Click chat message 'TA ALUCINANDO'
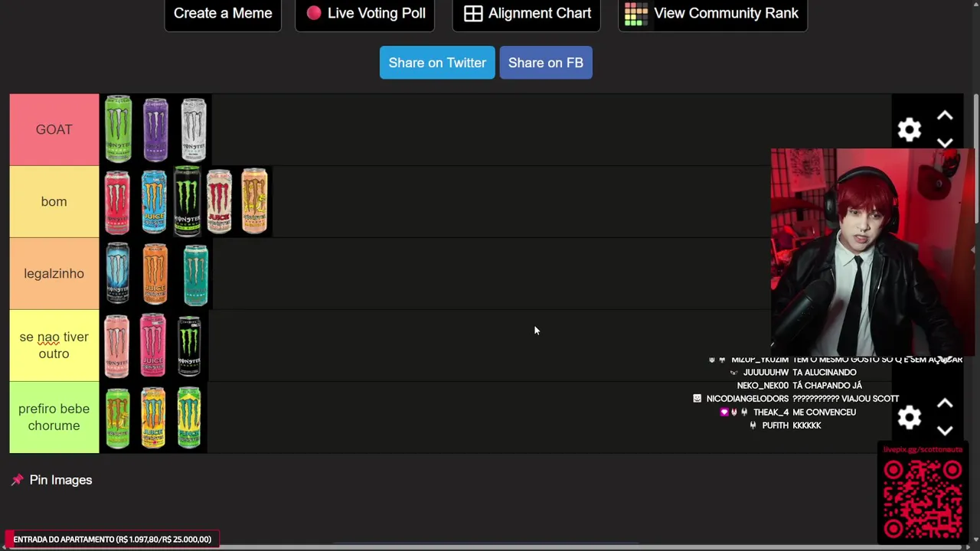Viewport: 980px width, 551px height. pos(824,373)
